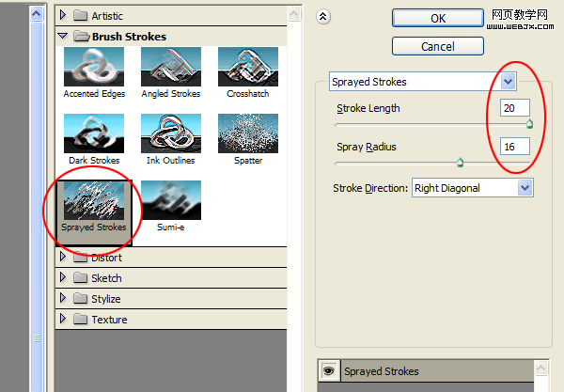Click the Stroke Length value field
Viewport: 564px width, 392px height.
[515, 108]
